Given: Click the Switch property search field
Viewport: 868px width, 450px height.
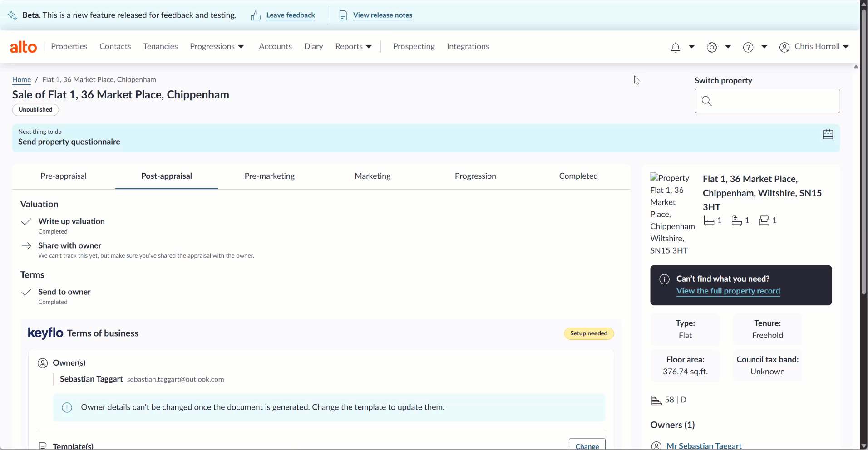Looking at the screenshot, I should coord(767,101).
